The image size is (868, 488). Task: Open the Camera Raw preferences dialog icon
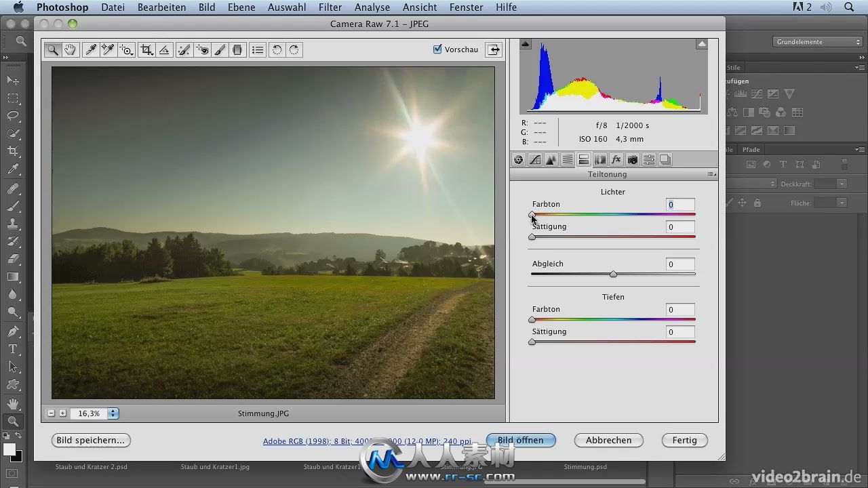pos(258,49)
